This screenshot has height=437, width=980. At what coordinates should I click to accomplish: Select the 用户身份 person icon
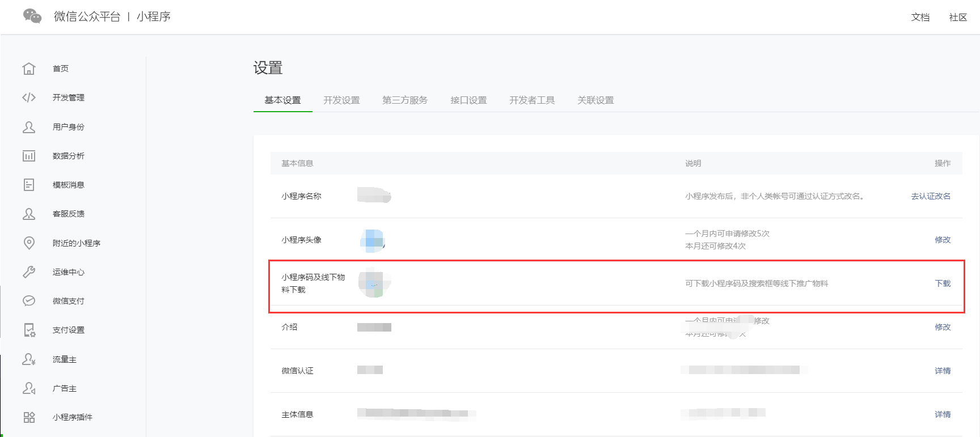pos(29,127)
